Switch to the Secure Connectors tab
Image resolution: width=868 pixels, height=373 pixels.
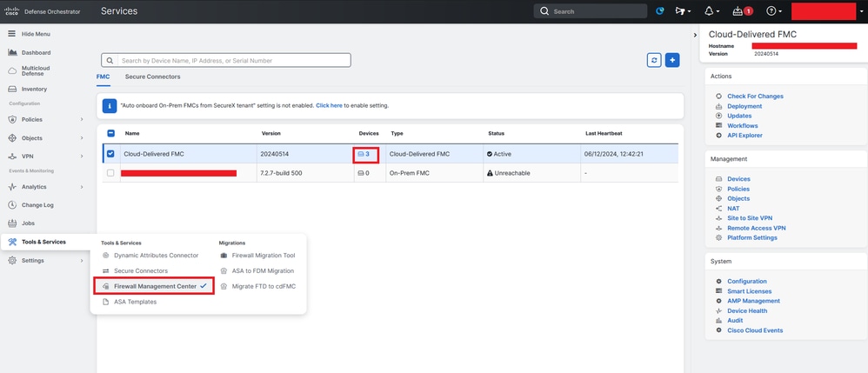click(153, 77)
